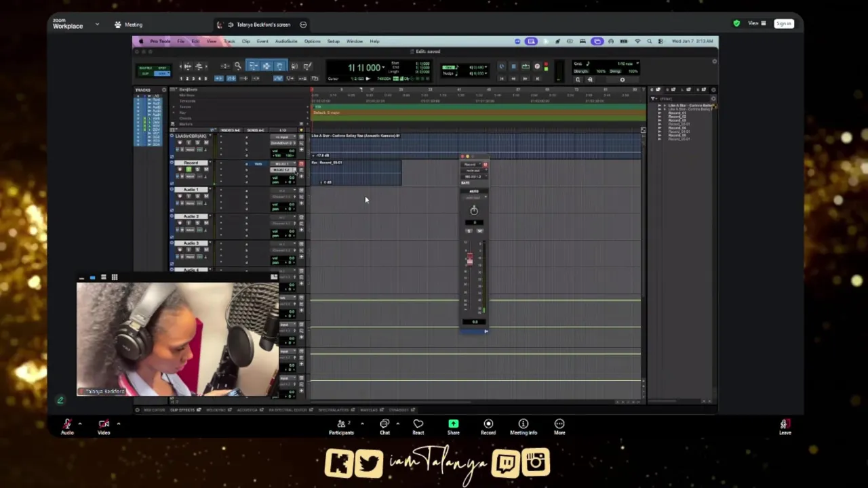
Task: Open Pro Tools Window menu
Action: [355, 41]
